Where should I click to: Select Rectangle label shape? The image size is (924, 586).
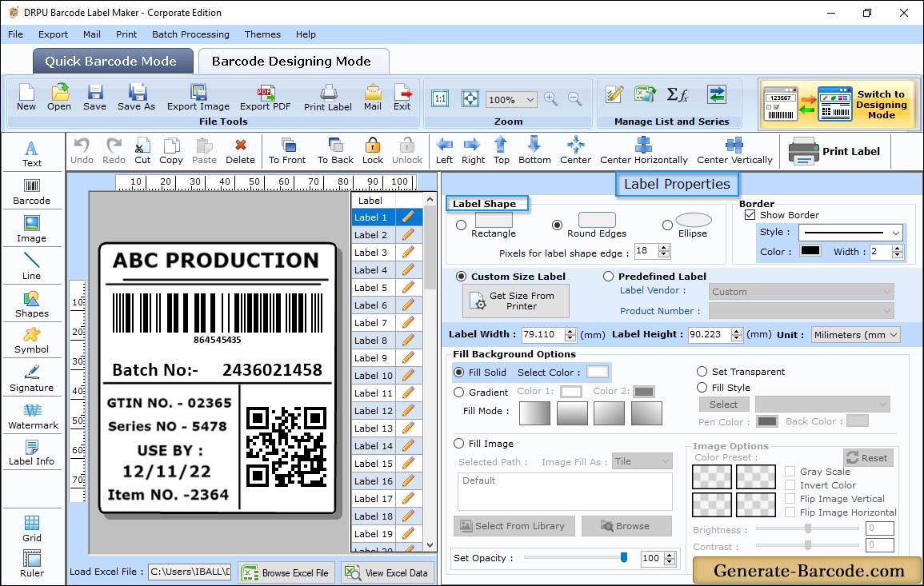coord(462,225)
